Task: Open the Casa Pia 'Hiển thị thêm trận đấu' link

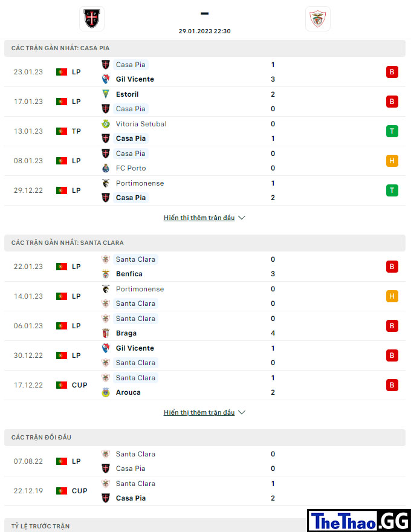Action: pos(199,218)
